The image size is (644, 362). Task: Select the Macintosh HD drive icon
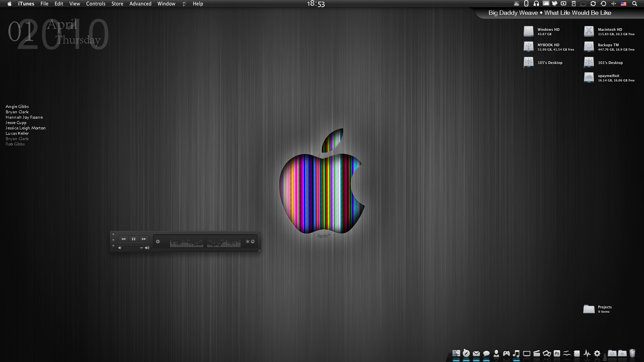(x=589, y=32)
